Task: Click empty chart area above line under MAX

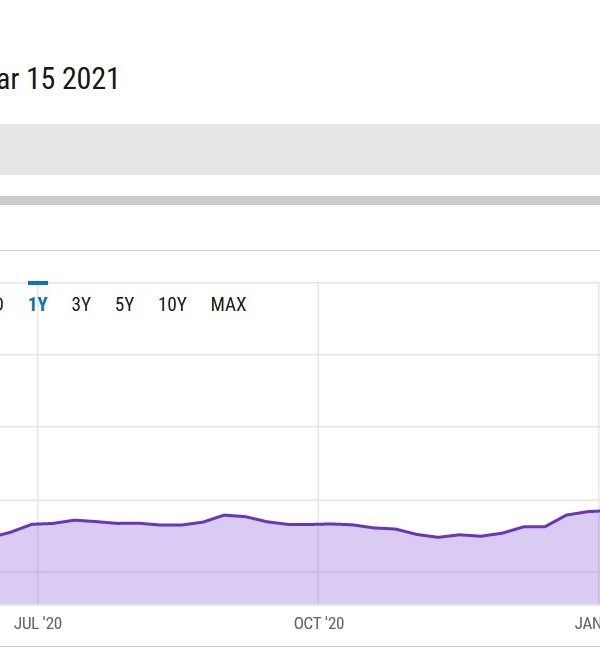Action: pos(228,400)
